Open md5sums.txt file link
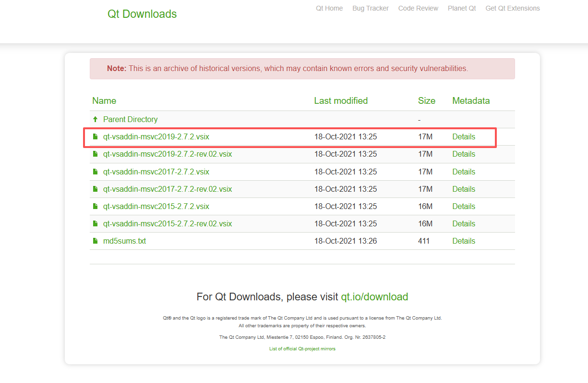 point(124,241)
